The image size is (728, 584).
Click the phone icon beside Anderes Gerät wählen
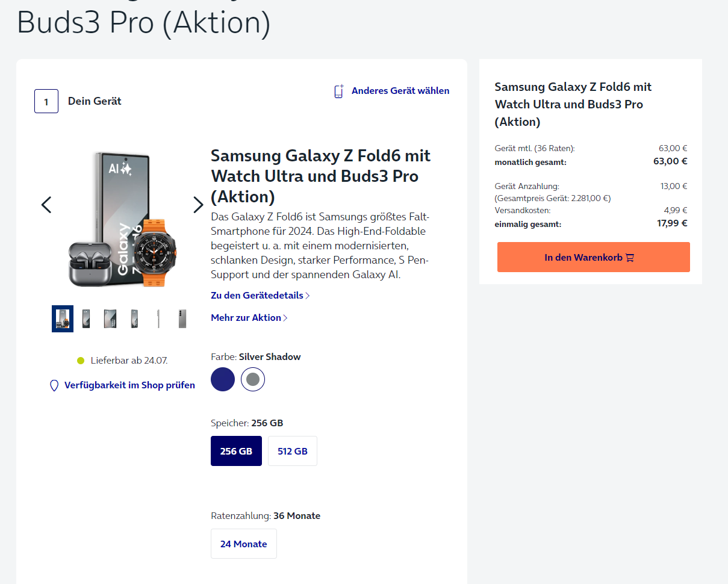point(339,91)
